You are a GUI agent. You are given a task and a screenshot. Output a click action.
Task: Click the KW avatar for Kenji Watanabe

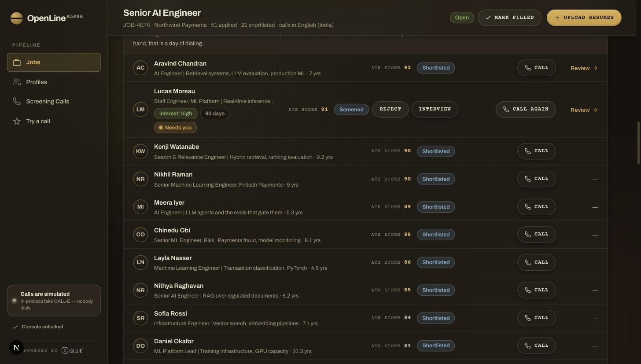[140, 151]
